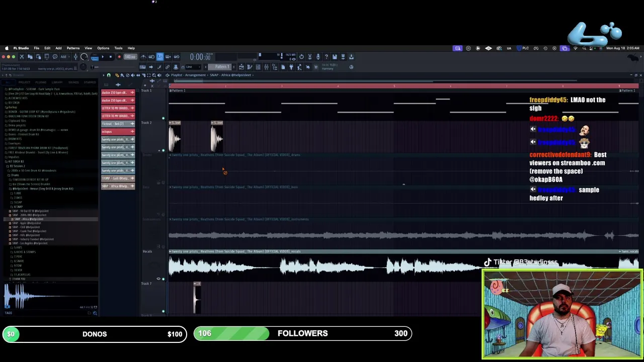Select the playlist pencil draw tool

click(x=117, y=75)
